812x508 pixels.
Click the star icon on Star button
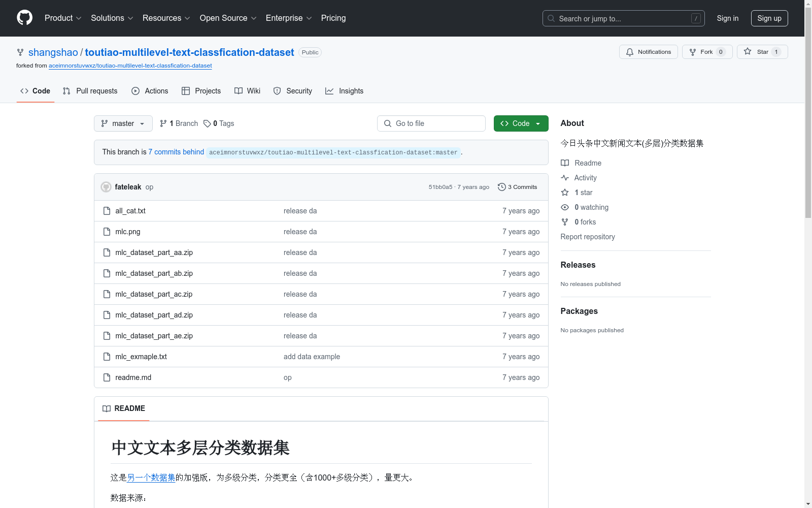coord(748,52)
